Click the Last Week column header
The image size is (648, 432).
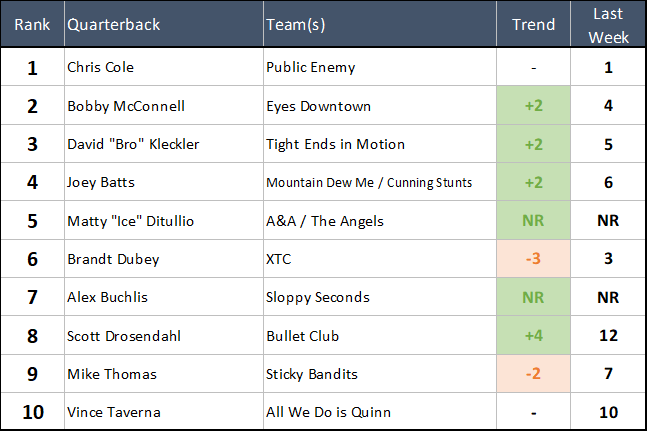tap(608, 25)
